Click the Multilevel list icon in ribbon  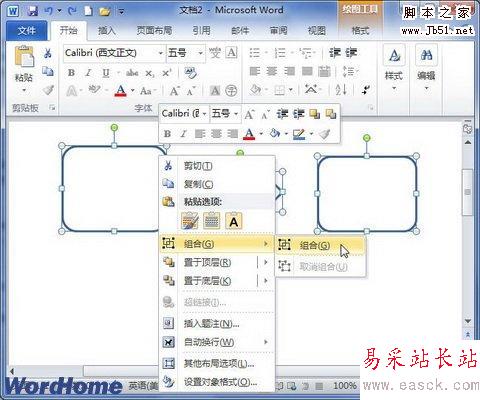tap(306, 53)
